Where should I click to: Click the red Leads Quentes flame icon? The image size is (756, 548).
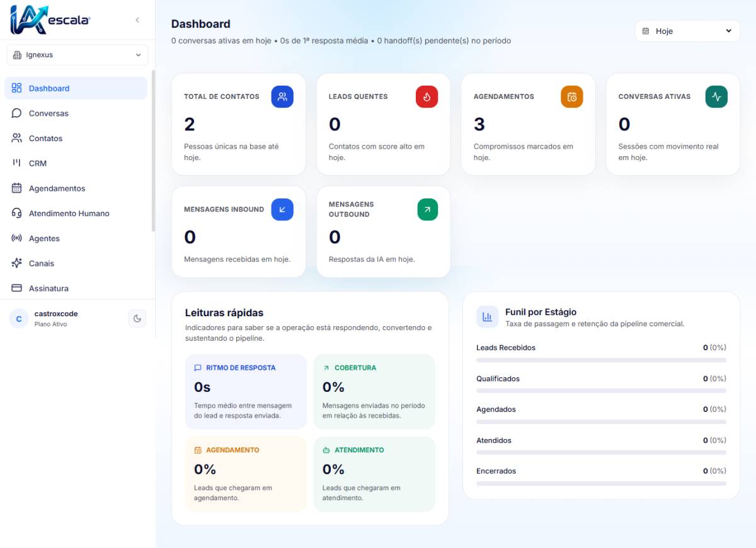427,97
